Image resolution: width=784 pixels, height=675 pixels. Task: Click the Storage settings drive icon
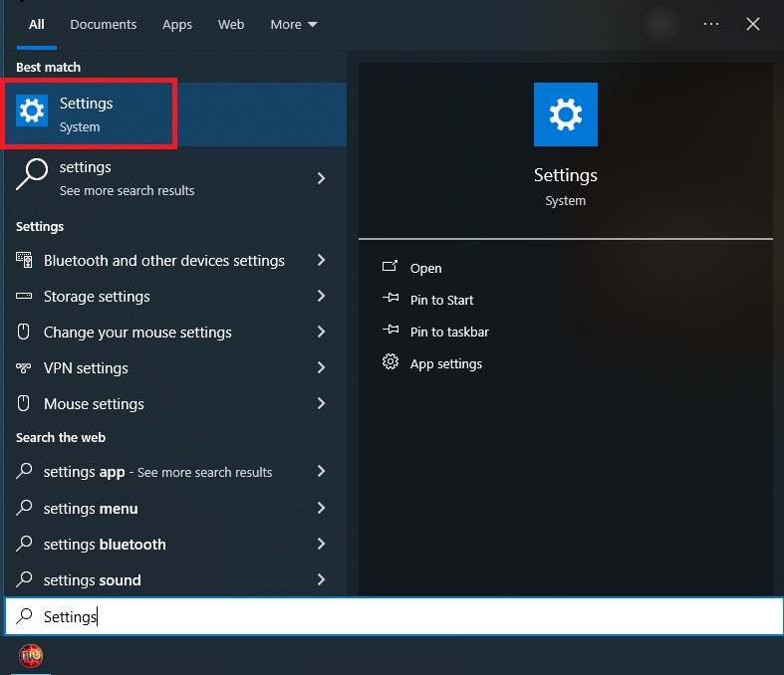24,297
